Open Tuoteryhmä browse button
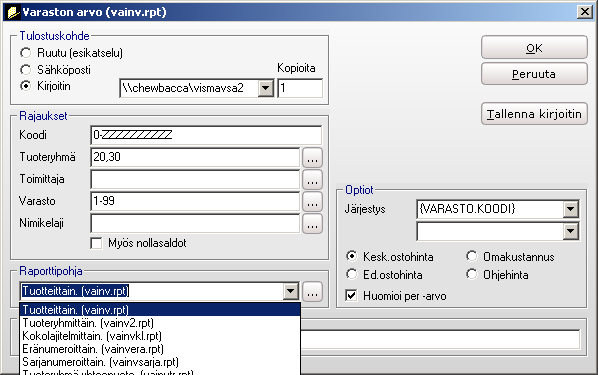 point(312,158)
